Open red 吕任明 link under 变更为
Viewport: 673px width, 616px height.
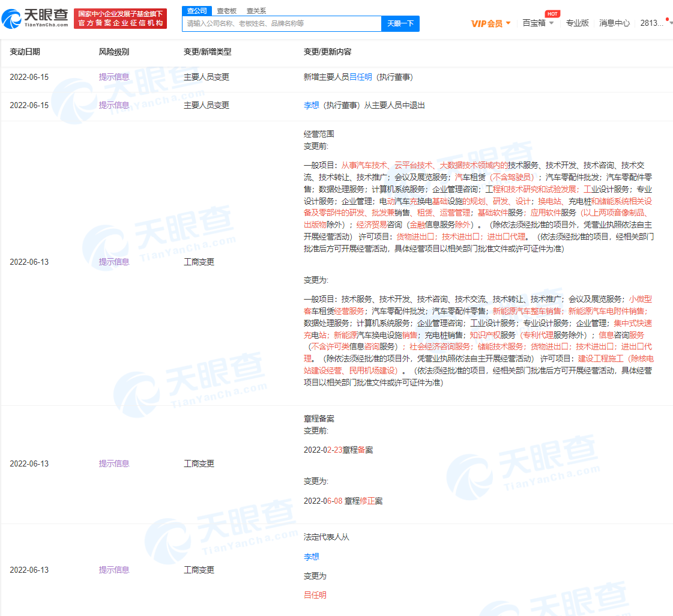pyautogui.click(x=315, y=595)
